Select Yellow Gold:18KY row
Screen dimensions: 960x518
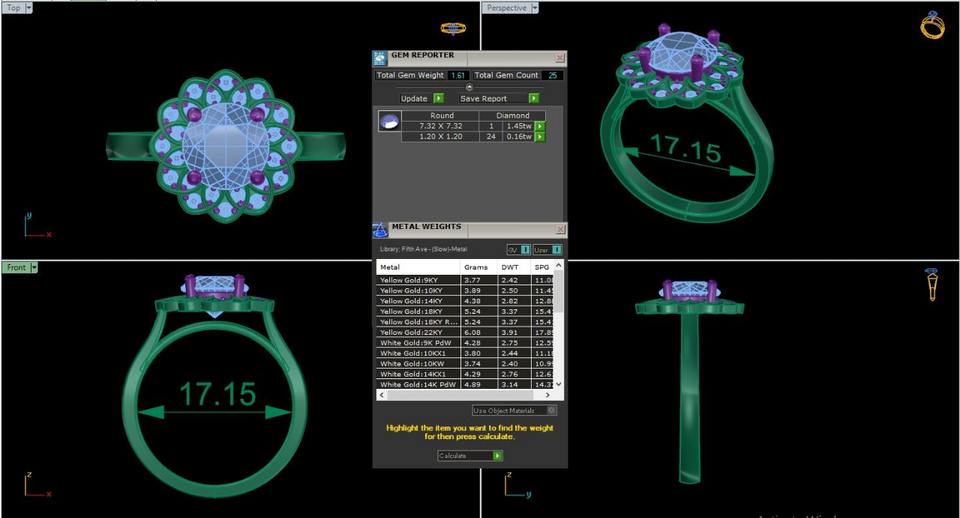(x=465, y=311)
